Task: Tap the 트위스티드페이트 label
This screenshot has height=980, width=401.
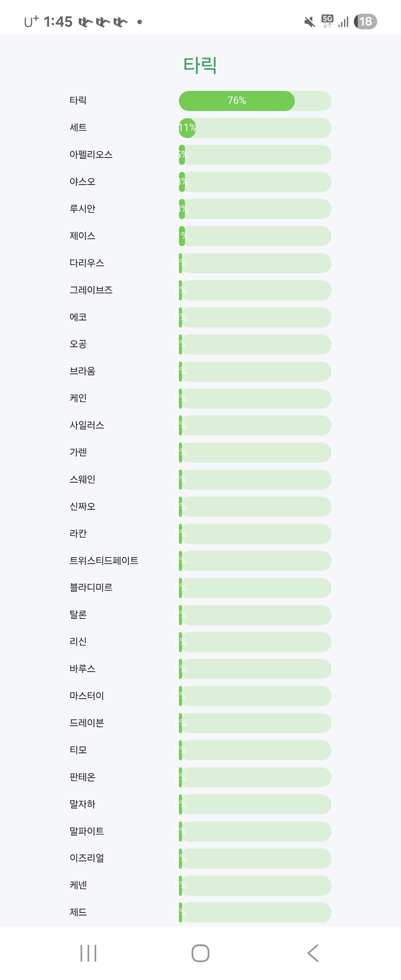Action: coord(104,561)
